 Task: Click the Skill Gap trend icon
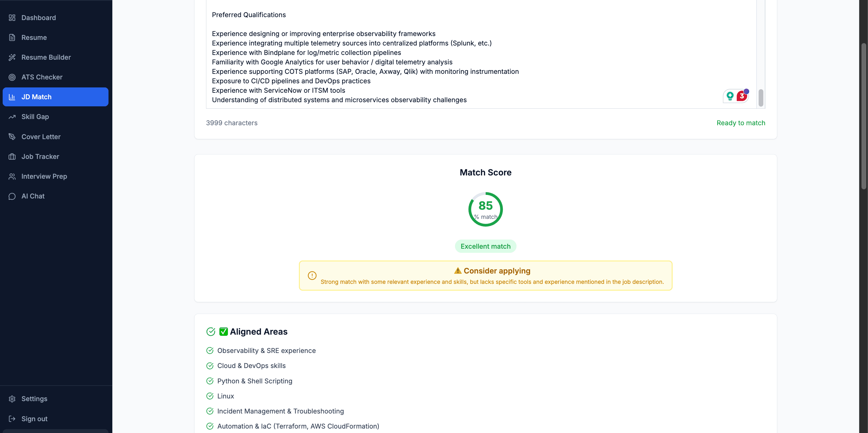coord(12,117)
